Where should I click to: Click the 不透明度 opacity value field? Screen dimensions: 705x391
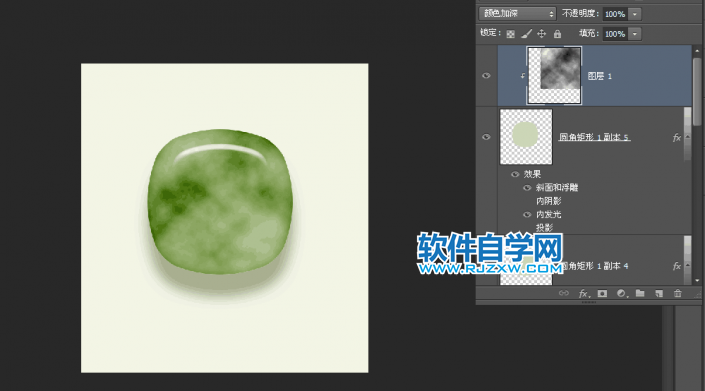615,14
